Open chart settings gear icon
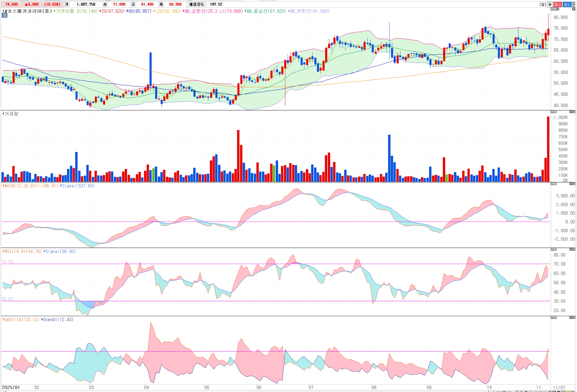This screenshot has width=577, height=392. click(x=550, y=4)
